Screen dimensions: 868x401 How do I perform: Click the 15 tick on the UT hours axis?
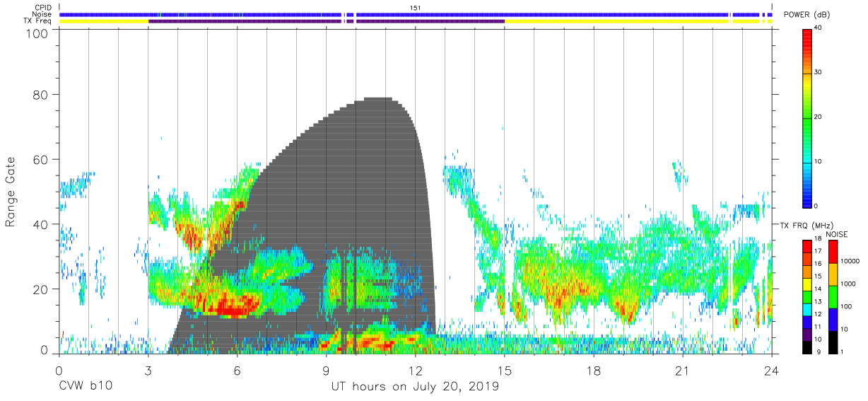505,370
